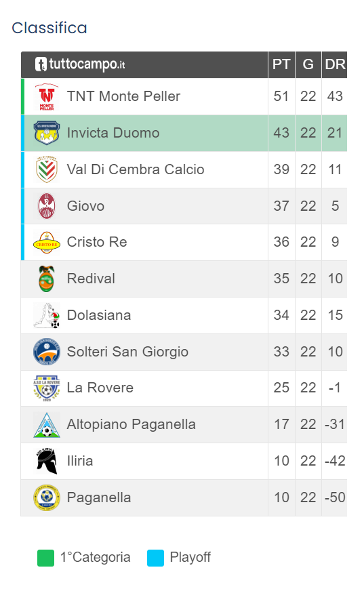This screenshot has width=364, height=593.
Task: Click the blue Playoff legend swatch
Action: point(155,558)
